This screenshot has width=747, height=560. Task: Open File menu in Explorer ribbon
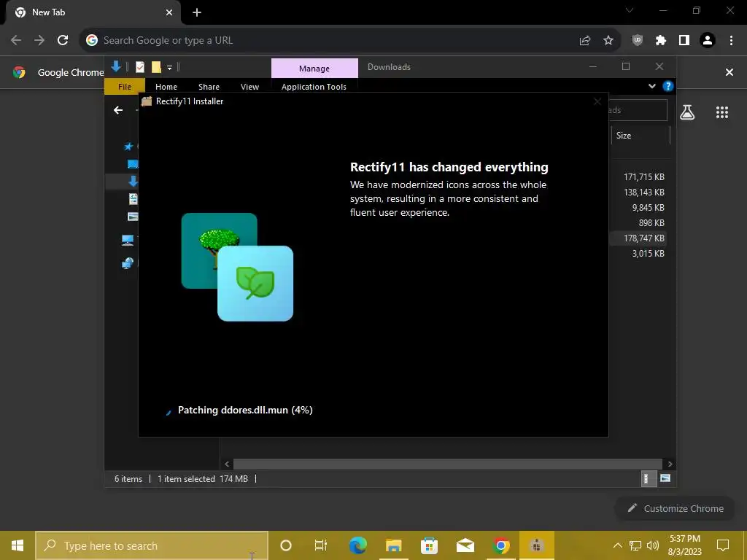coord(125,87)
